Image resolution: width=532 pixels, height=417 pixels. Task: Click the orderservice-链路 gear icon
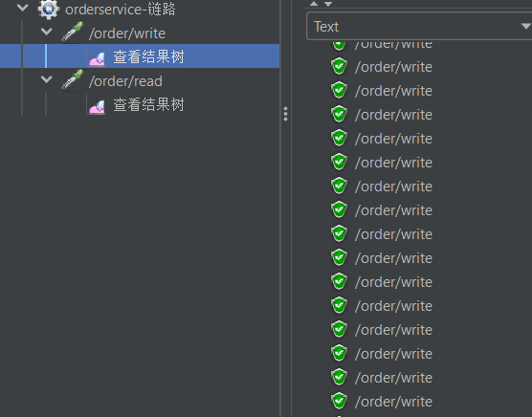point(48,9)
